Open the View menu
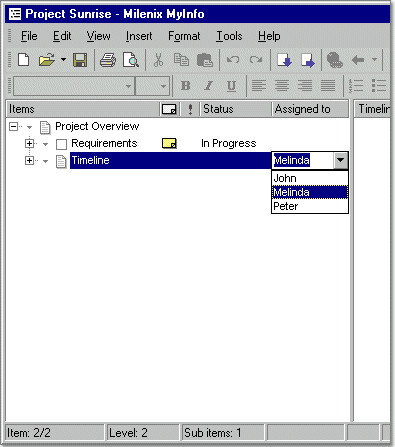Image resolution: width=395 pixels, height=447 pixels. 98,36
